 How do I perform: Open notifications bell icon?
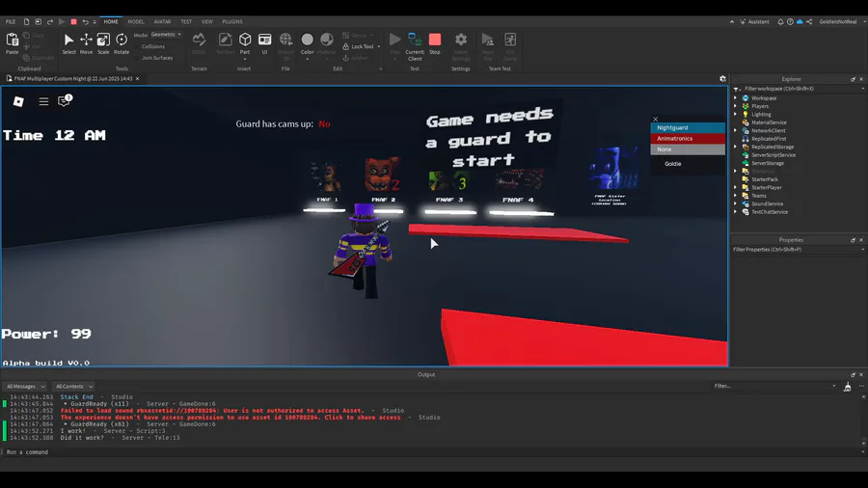coord(780,21)
